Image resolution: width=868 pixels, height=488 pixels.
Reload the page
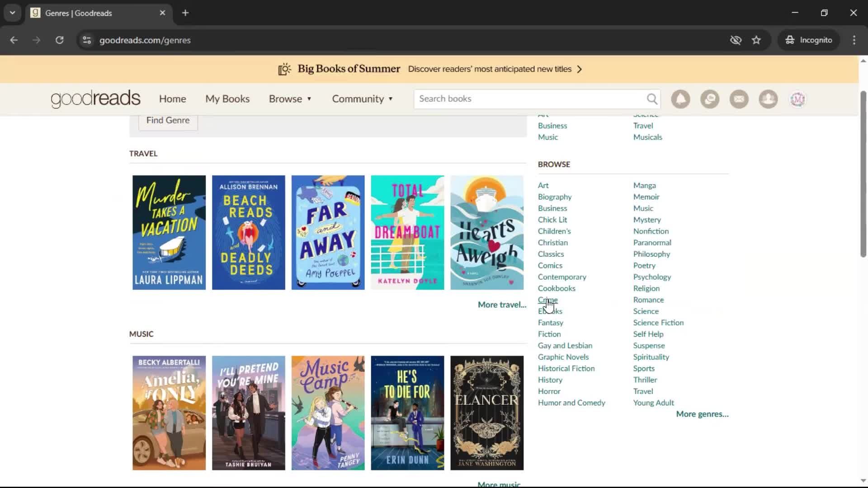pyautogui.click(x=59, y=40)
